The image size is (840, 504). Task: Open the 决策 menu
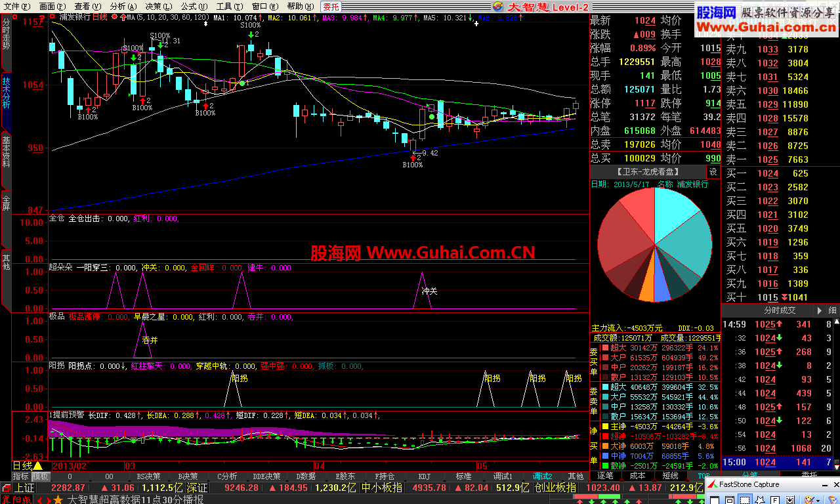click(158, 6)
